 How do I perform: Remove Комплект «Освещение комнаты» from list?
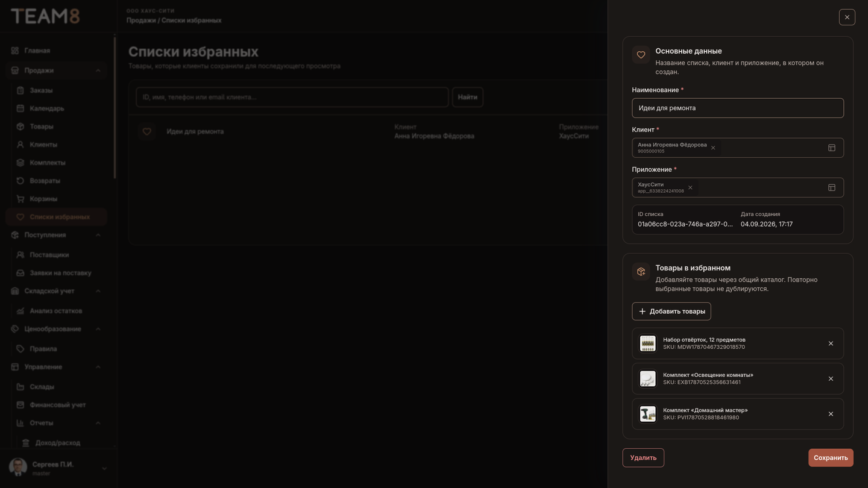(x=831, y=379)
